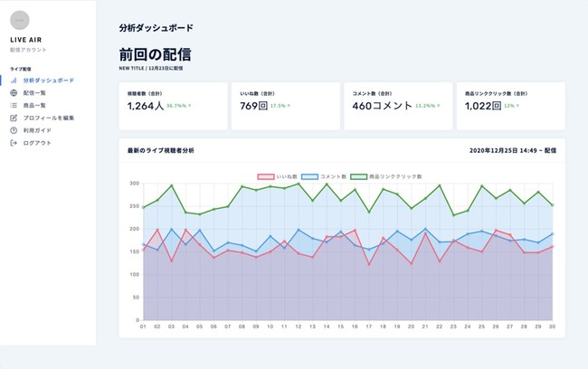Select the プロフィールを編集 link
Viewport: 588px width, 369px height.
click(49, 118)
